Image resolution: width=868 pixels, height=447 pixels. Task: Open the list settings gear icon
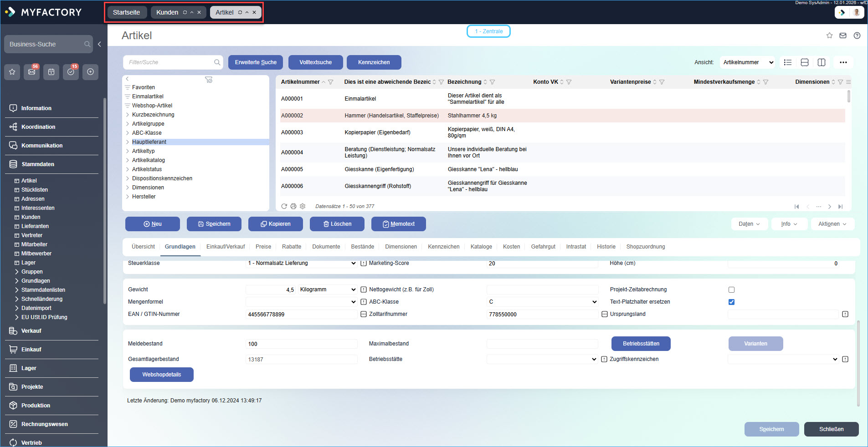(303, 206)
